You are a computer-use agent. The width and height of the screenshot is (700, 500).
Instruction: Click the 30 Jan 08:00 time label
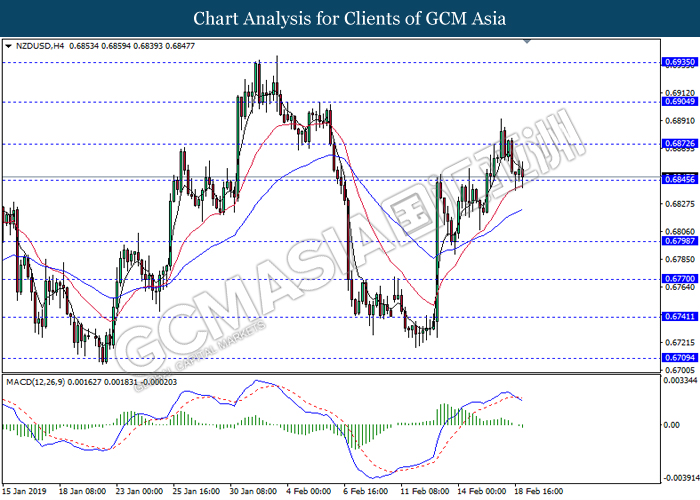(253, 491)
